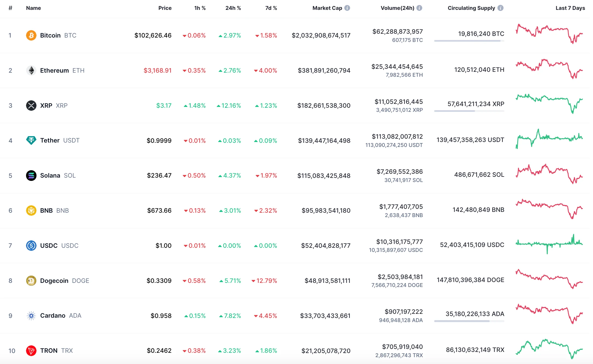
Task: Open the Cardano ADA coin page
Action: point(53,315)
